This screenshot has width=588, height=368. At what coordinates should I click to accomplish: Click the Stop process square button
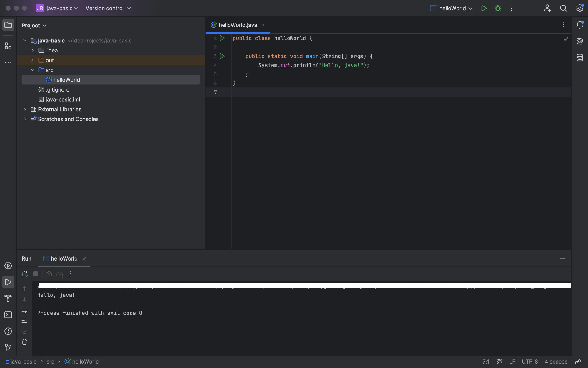[x=36, y=274]
